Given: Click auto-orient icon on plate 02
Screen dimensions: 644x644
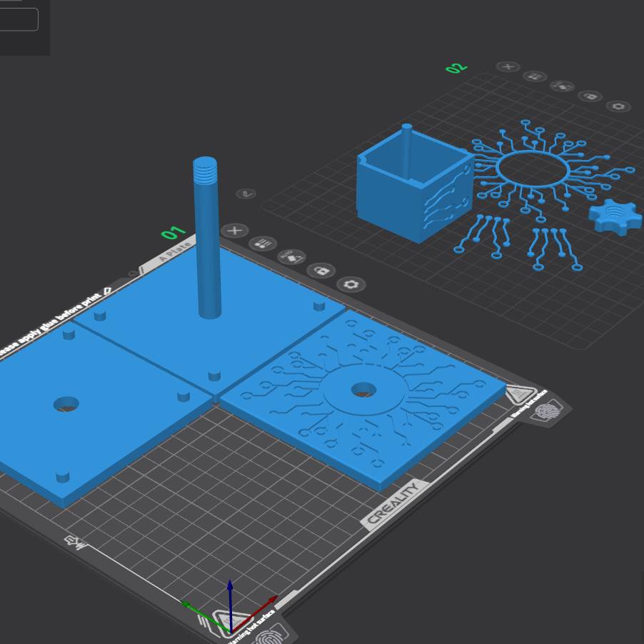Looking at the screenshot, I should pos(562,86).
